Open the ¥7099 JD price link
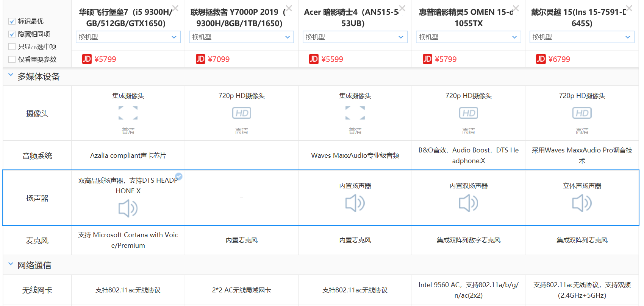644x306 pixels. click(x=219, y=59)
